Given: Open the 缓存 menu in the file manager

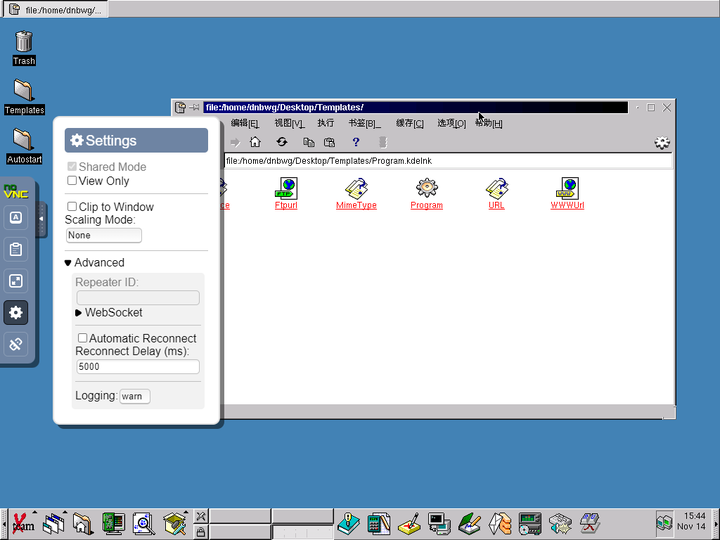Looking at the screenshot, I should pos(409,123).
